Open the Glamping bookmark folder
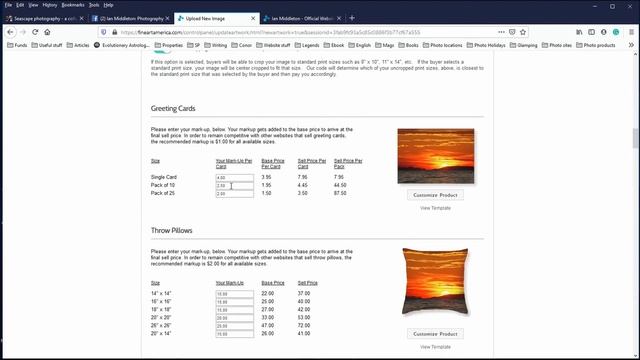This screenshot has height=360, width=640. tap(524, 45)
